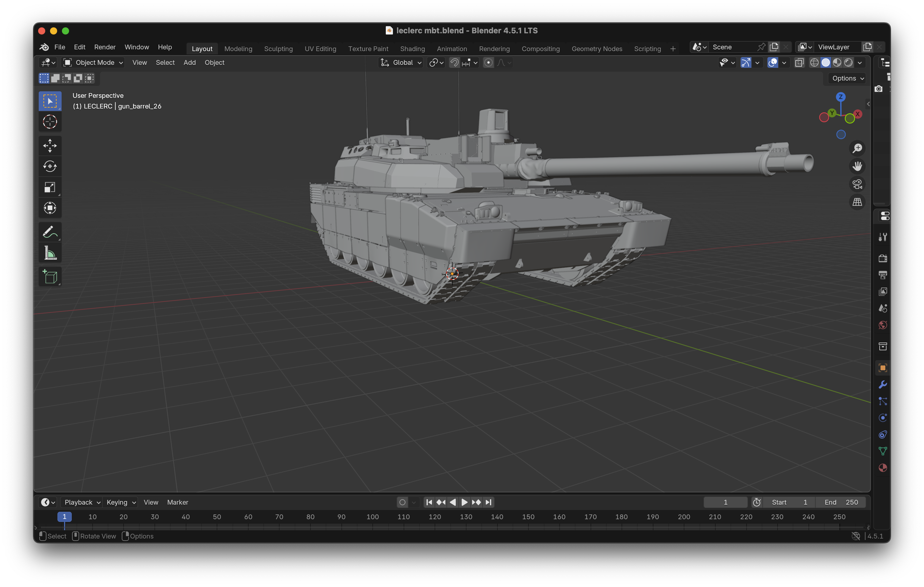
Task: Toggle X-ray display mode
Action: point(799,62)
